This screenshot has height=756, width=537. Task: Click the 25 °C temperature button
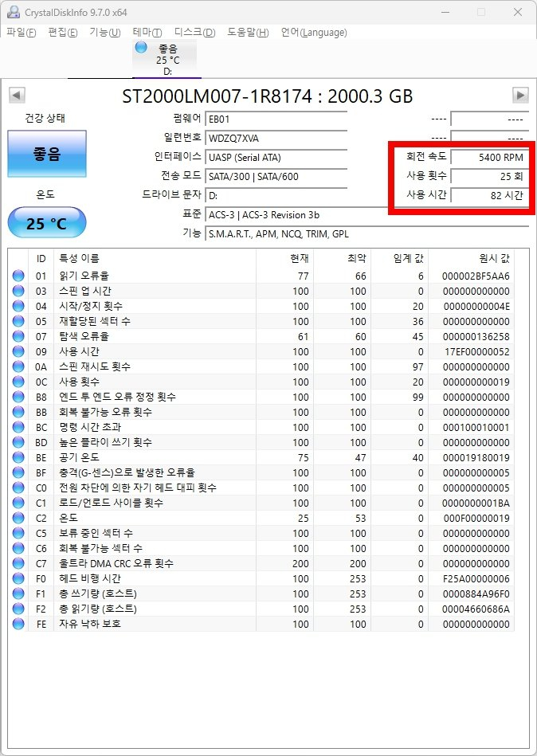47,223
